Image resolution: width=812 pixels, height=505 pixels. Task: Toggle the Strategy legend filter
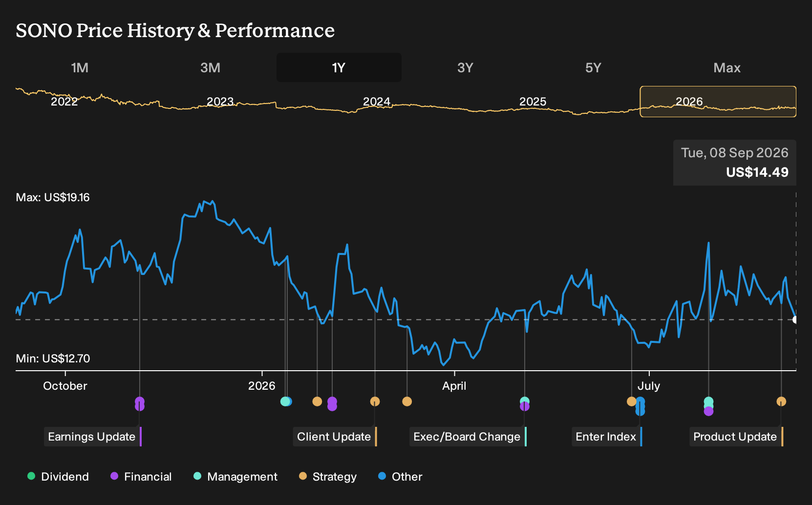(x=328, y=477)
